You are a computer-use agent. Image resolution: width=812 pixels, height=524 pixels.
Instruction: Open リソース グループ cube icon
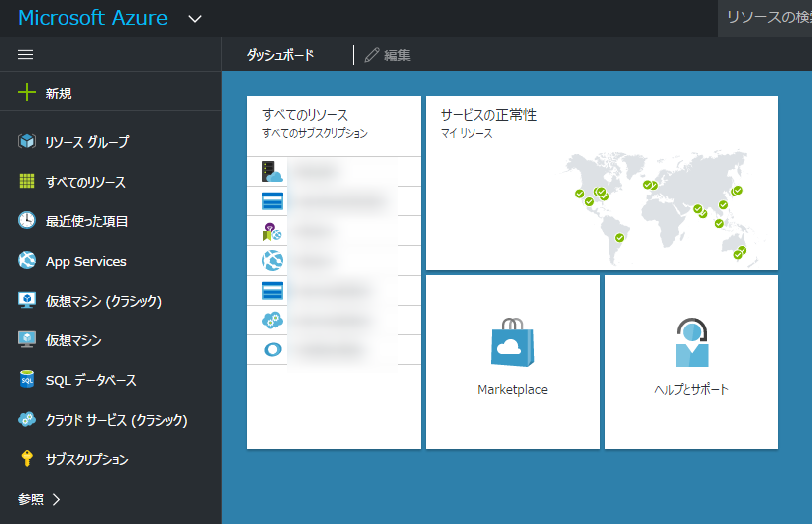tap(27, 142)
